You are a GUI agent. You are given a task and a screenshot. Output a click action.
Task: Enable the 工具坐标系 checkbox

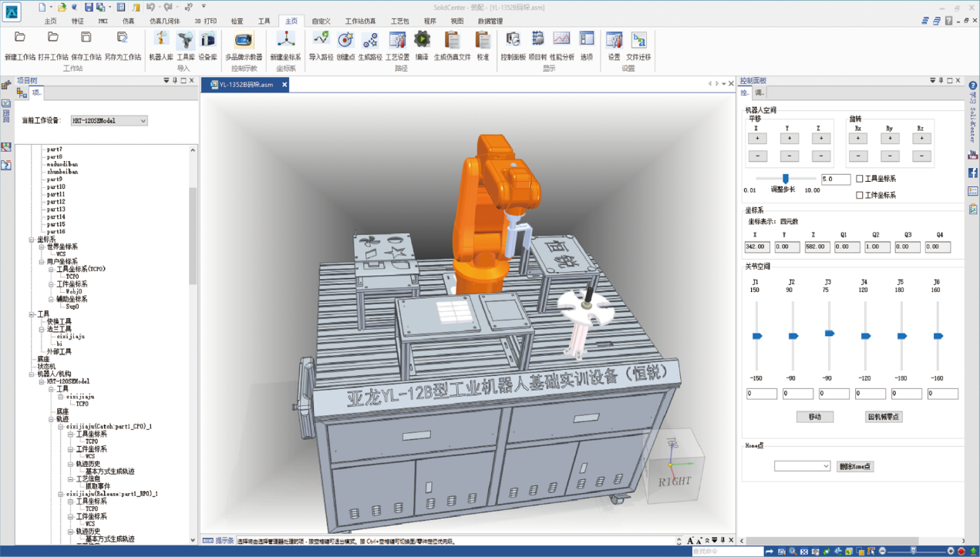(860, 179)
